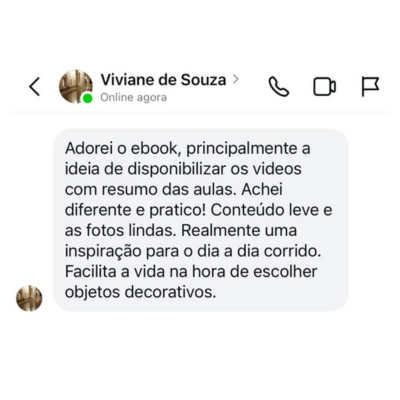
Task: Click the flag report icon
Action: [370, 87]
